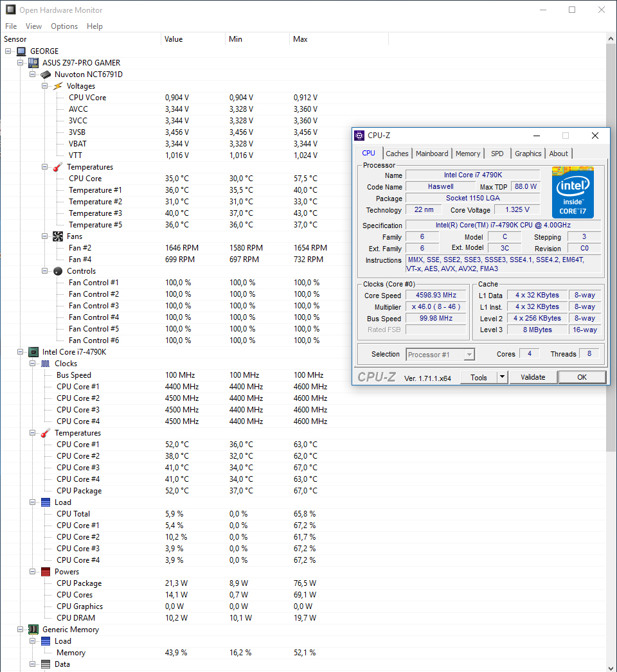Click the blue Load icon under Intel Core i7-4790K
This screenshot has height=672, width=617.
tap(46, 502)
